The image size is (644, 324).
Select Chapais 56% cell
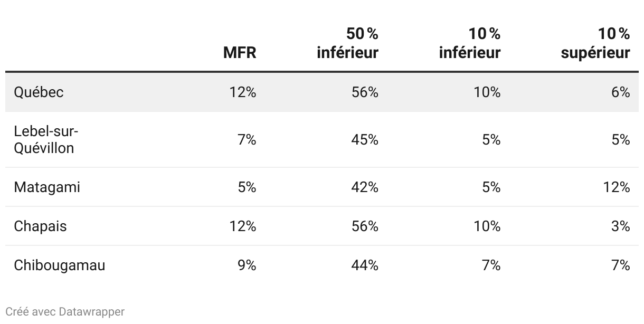pyautogui.click(x=365, y=226)
